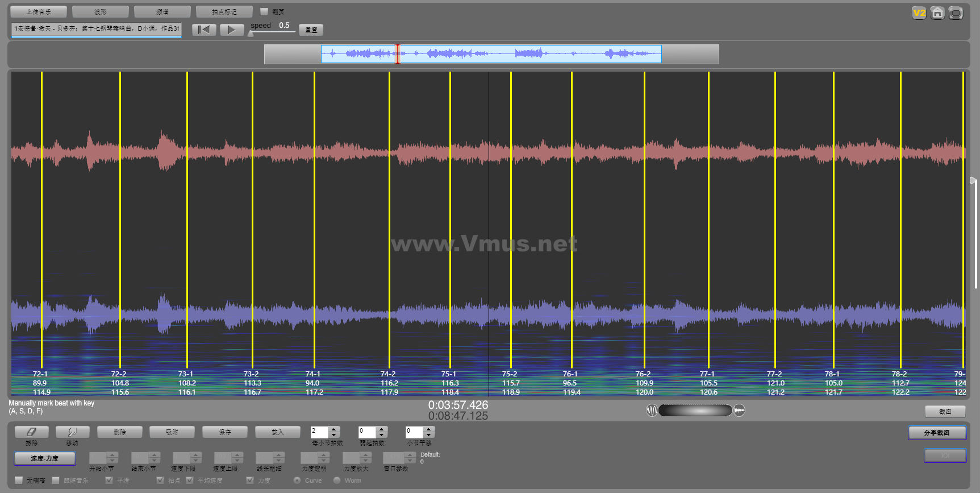Increase the 小节平移 stepper value
980x493 pixels.
429,429
